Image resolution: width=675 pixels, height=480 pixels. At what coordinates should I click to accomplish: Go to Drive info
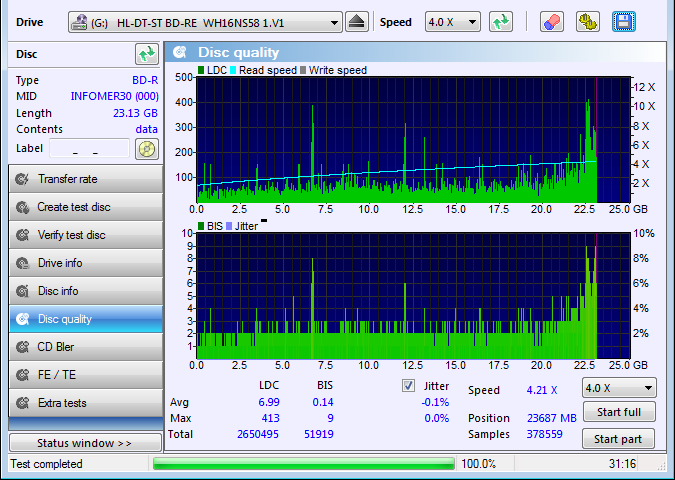click(x=86, y=263)
